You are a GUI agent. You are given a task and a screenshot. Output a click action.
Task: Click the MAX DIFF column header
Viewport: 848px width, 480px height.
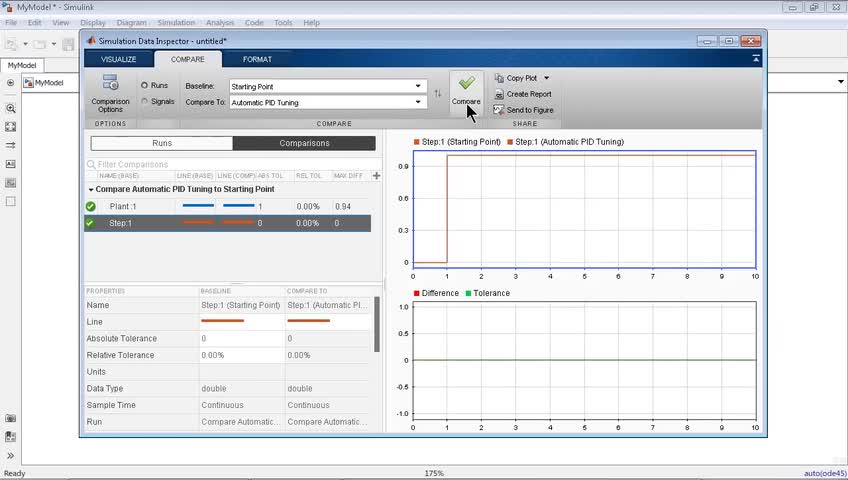[x=348, y=176]
